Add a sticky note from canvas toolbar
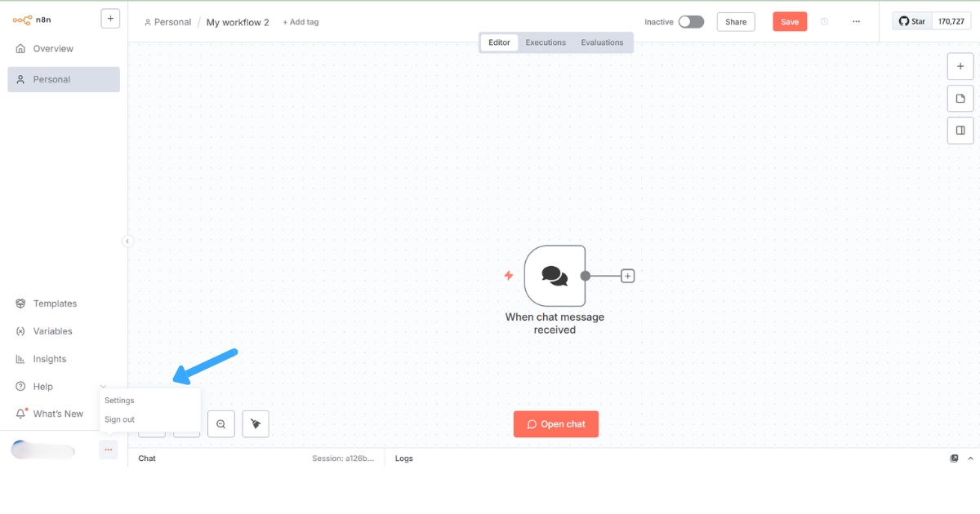 tap(960, 99)
